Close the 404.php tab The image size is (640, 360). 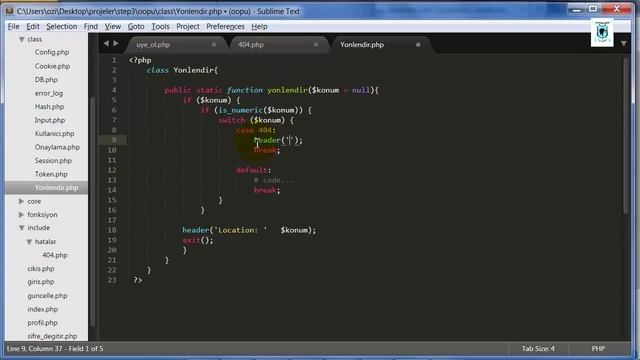click(x=316, y=44)
